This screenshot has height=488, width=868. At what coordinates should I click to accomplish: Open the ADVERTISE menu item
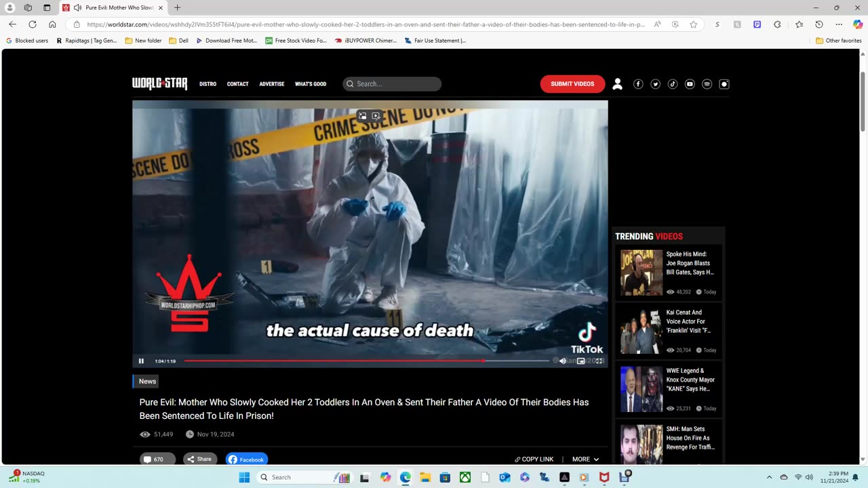272,84
